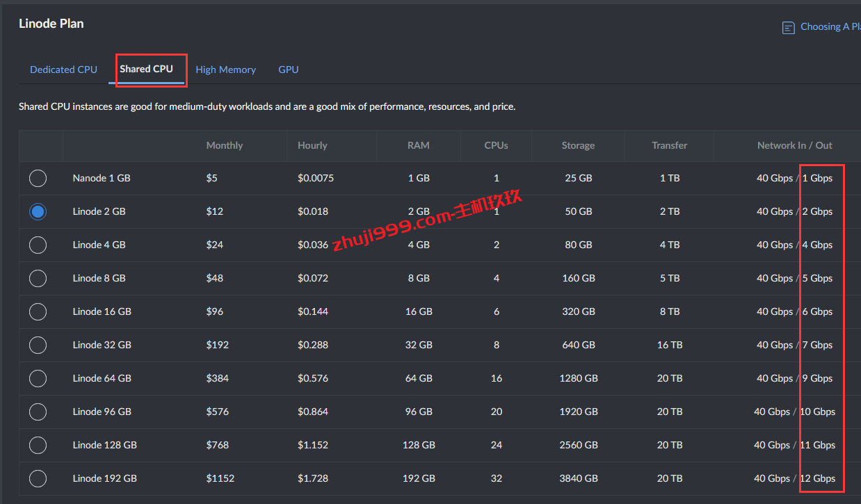The width and height of the screenshot is (861, 504).
Task: Click the $48 monthly price
Action: 215,278
